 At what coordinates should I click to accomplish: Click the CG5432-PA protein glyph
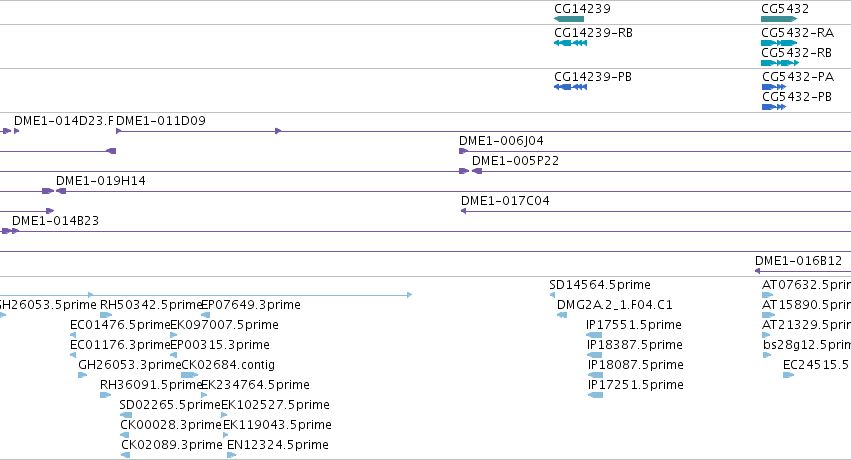tap(774, 87)
